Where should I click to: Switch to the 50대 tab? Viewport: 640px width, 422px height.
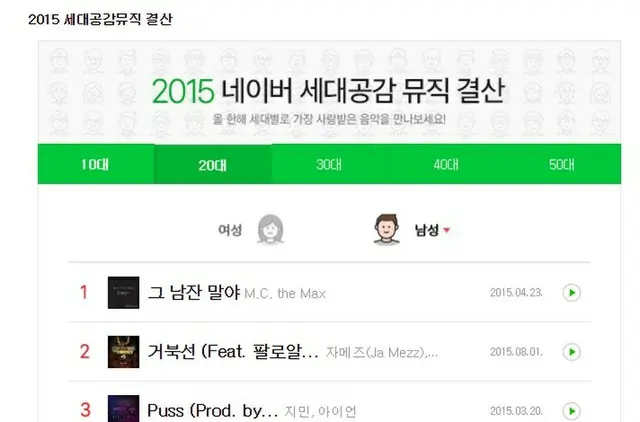tap(562, 164)
